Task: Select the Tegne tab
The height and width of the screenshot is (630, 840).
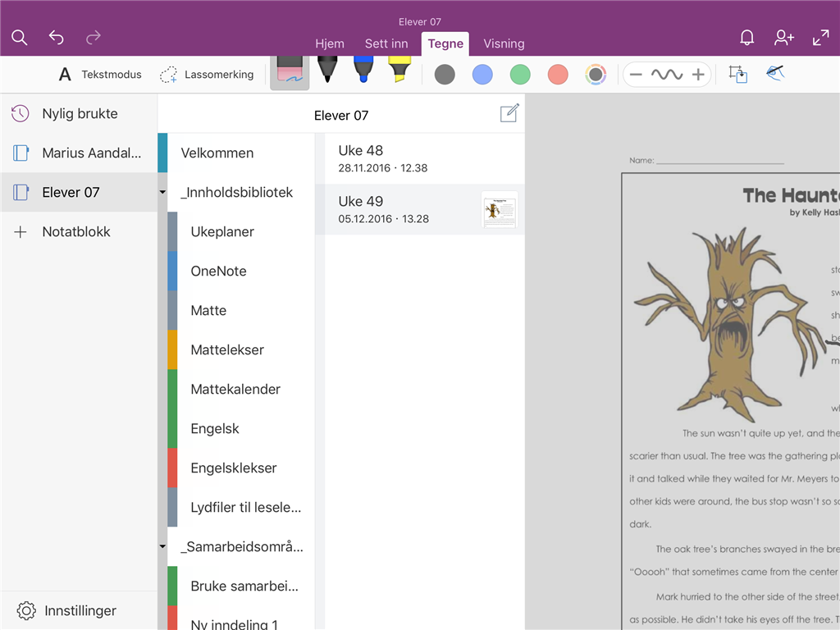Action: point(445,44)
